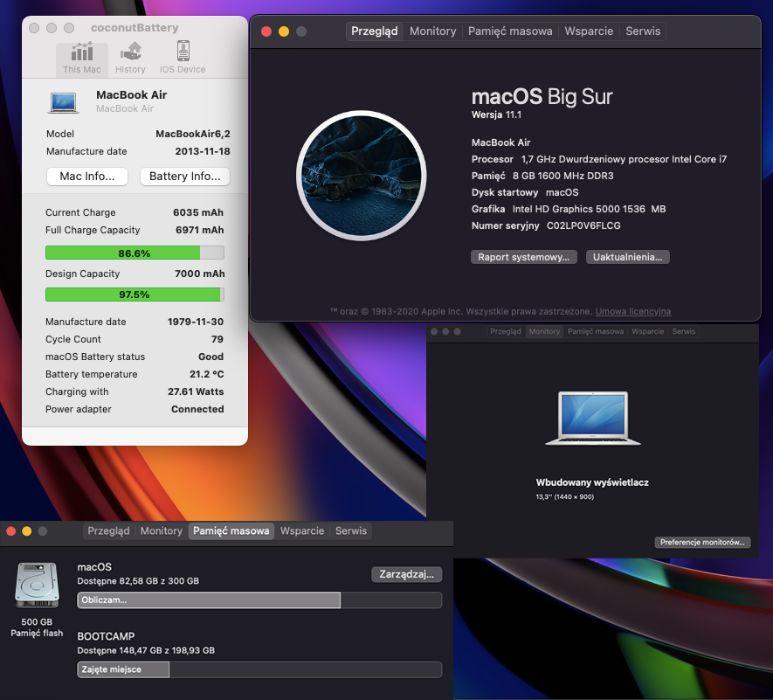Click the 86.6% charge progress bar
Viewport: 773px width, 700px height.
pyautogui.click(x=135, y=253)
